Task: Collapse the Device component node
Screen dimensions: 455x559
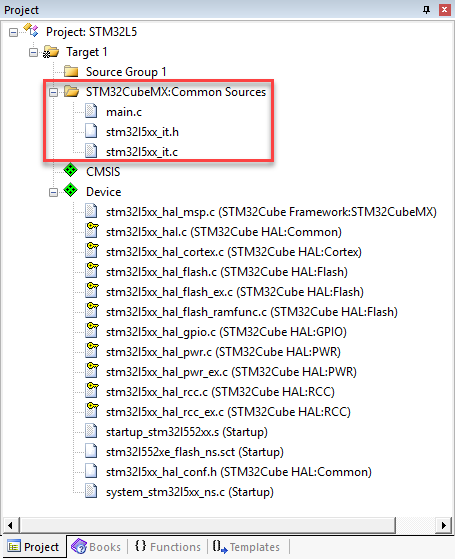Action: coord(53,193)
